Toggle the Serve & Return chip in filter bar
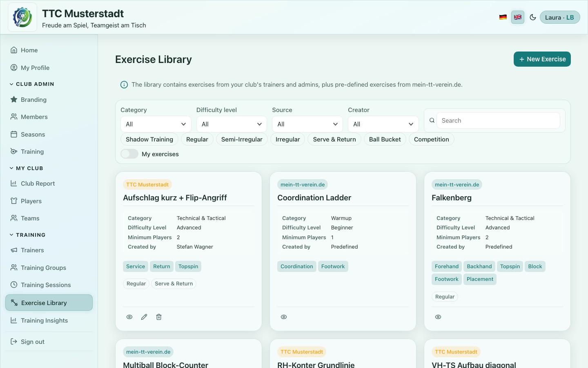The height and width of the screenshot is (368, 588). 334,139
